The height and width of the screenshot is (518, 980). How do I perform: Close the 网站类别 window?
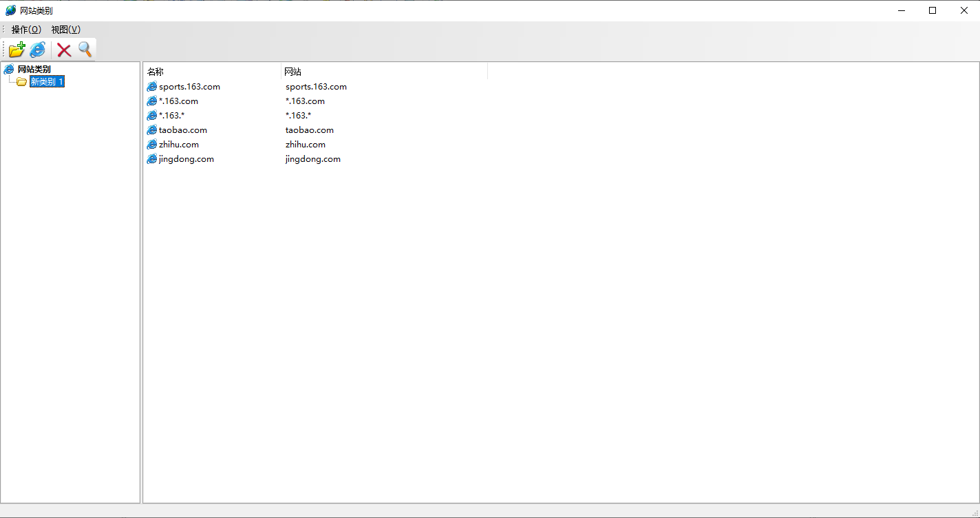point(964,10)
